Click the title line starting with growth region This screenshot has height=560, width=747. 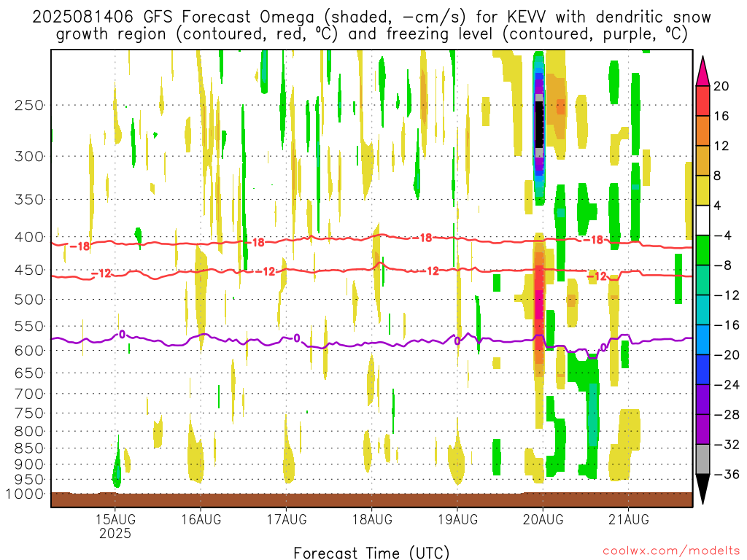pyautogui.click(x=371, y=34)
